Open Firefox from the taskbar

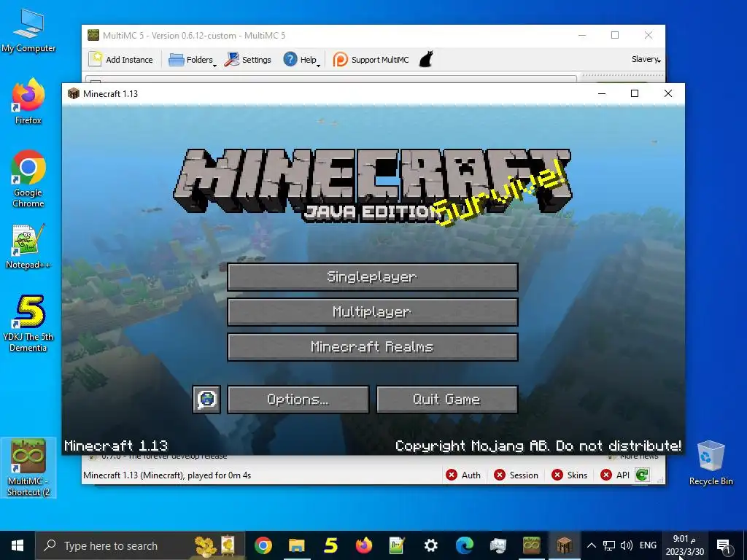(363, 545)
